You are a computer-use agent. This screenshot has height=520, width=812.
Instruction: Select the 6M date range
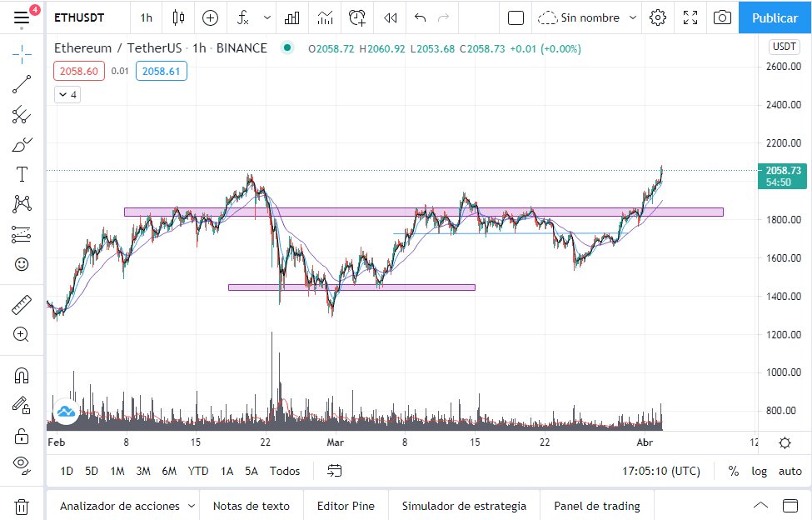click(x=169, y=471)
